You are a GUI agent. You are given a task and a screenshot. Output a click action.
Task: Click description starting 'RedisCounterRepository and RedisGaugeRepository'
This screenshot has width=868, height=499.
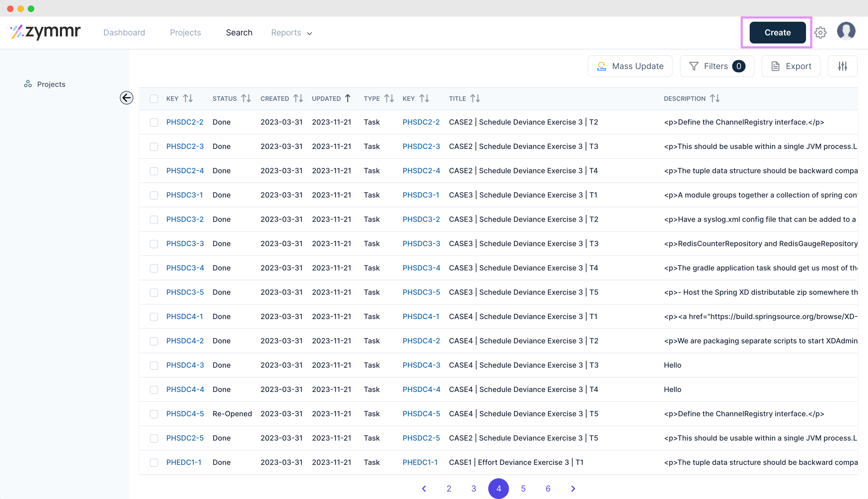point(761,243)
